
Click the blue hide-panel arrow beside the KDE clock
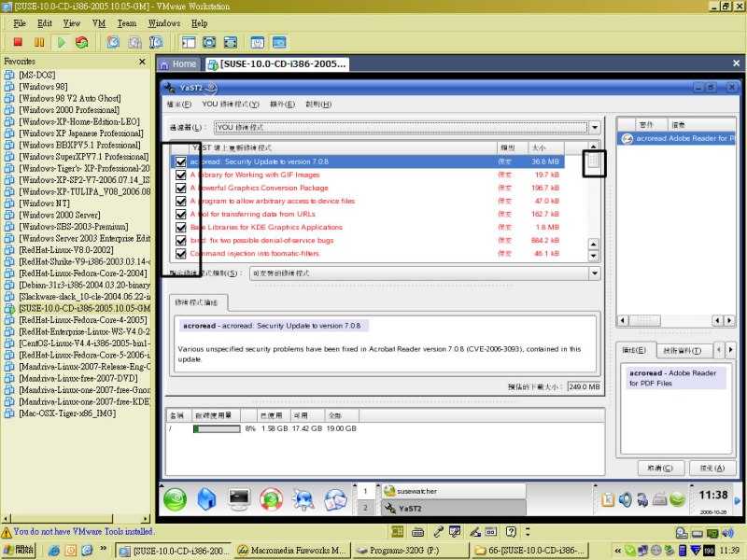tap(738, 500)
